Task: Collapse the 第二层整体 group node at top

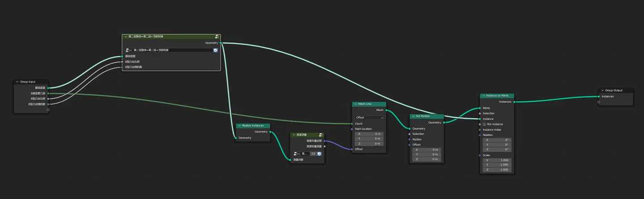Action: 126,37
